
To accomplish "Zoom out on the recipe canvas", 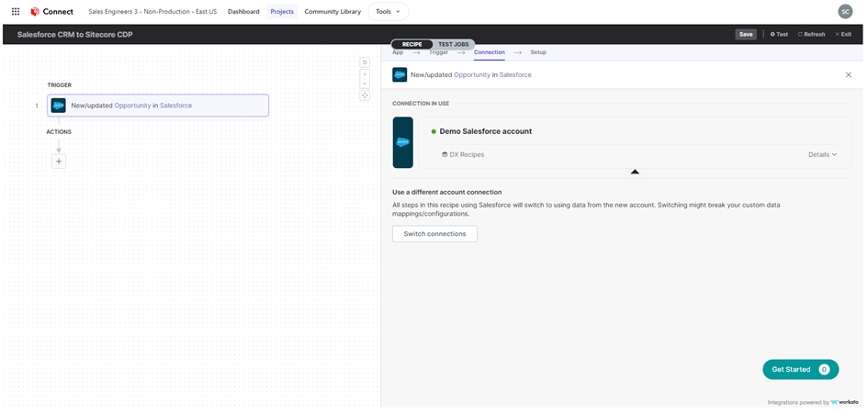I will (365, 84).
